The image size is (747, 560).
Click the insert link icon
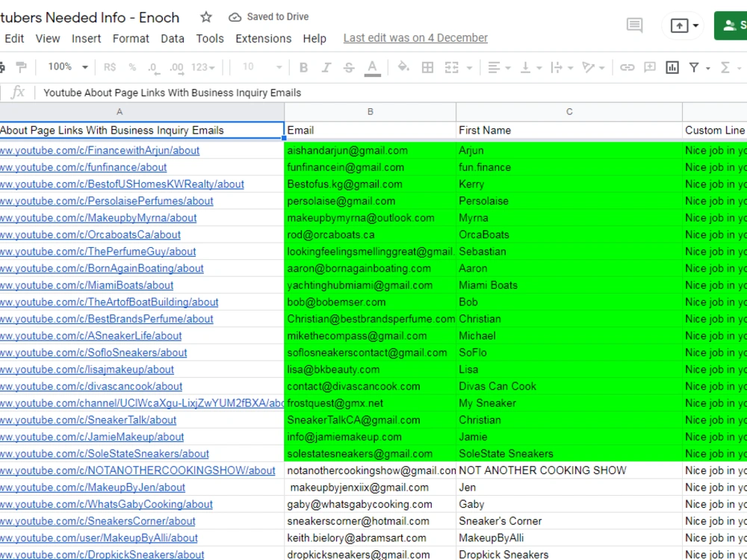627,68
